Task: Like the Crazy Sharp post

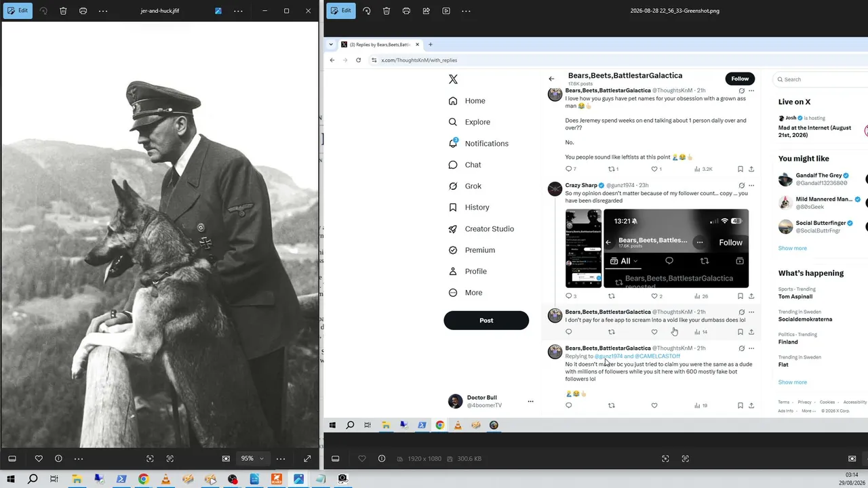Action: (x=654, y=296)
